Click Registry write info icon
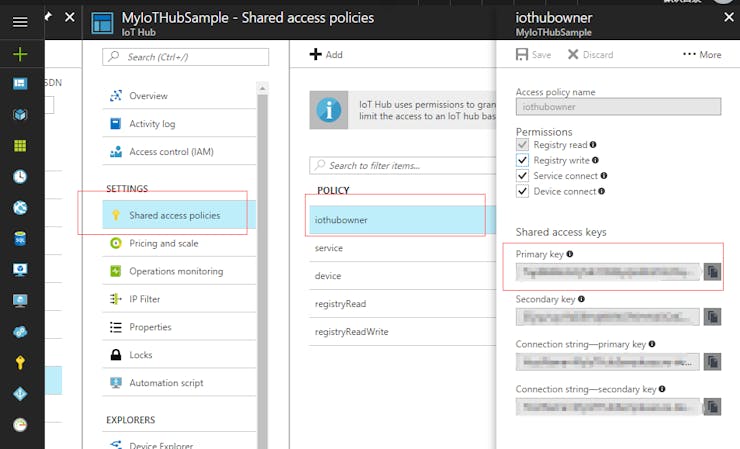The width and height of the screenshot is (740, 449). (x=595, y=160)
